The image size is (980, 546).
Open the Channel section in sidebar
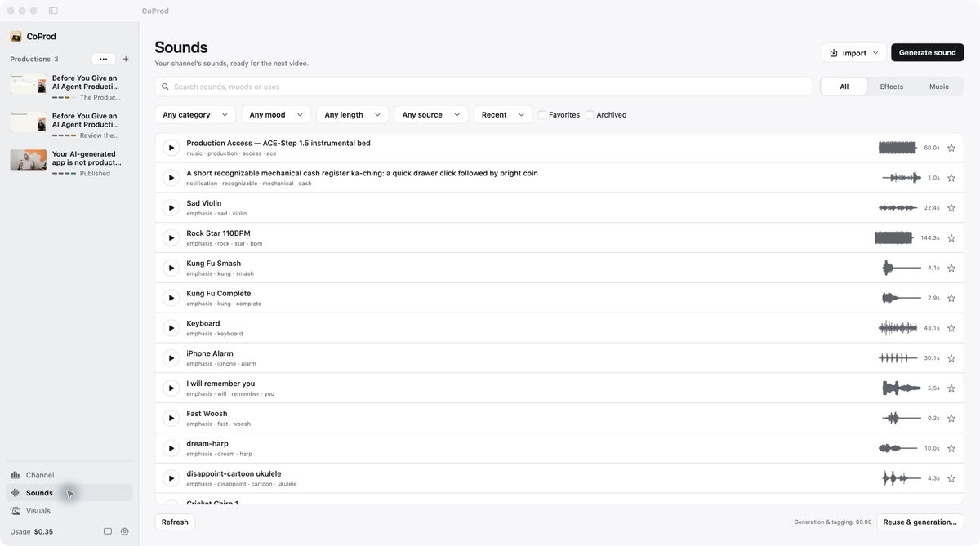coord(69,475)
